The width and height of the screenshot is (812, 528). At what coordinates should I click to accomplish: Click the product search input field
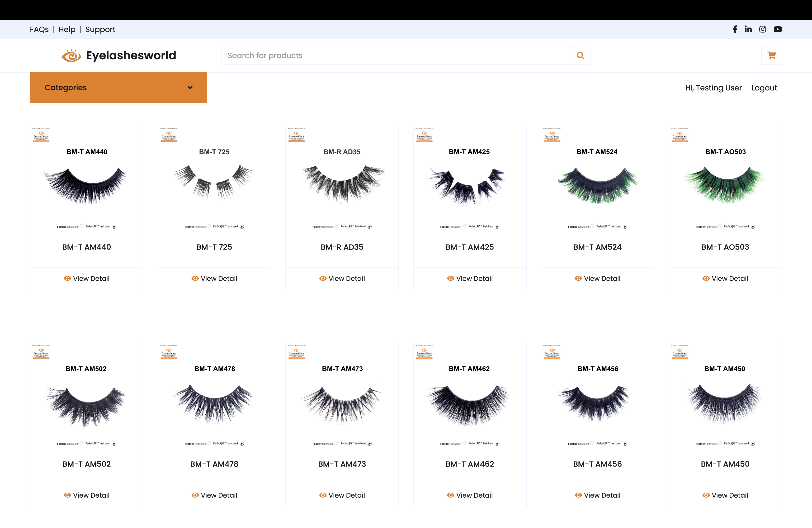click(396, 55)
